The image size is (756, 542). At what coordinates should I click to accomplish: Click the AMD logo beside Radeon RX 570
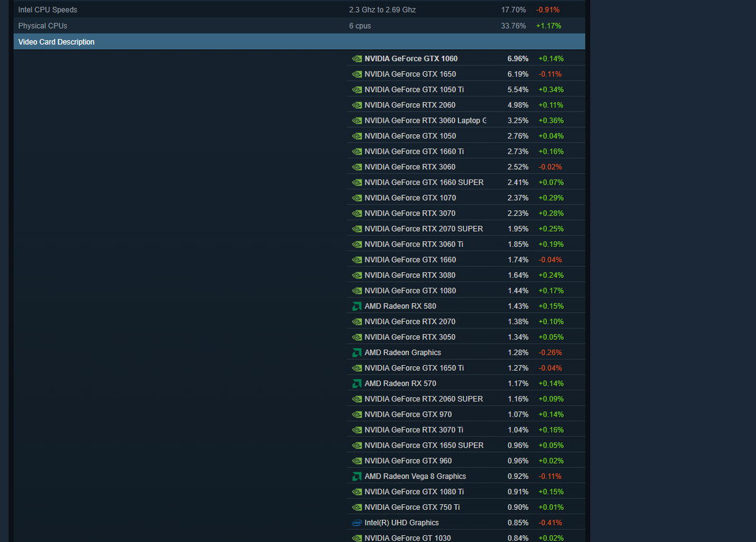(x=357, y=383)
